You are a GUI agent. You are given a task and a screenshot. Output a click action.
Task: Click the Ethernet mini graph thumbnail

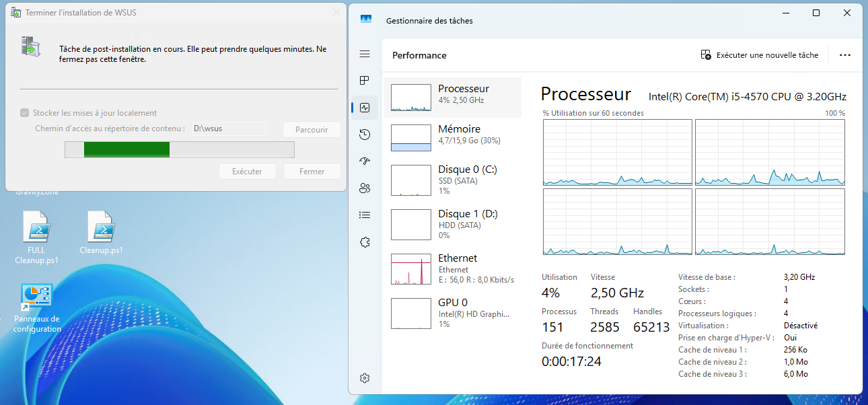pyautogui.click(x=410, y=269)
